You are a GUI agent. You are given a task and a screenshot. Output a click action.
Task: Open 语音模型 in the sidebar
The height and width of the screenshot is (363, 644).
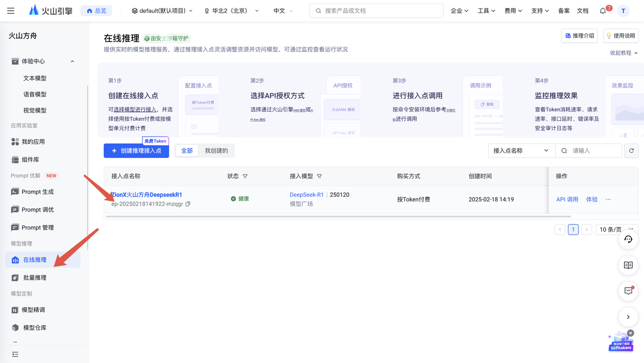pos(35,94)
